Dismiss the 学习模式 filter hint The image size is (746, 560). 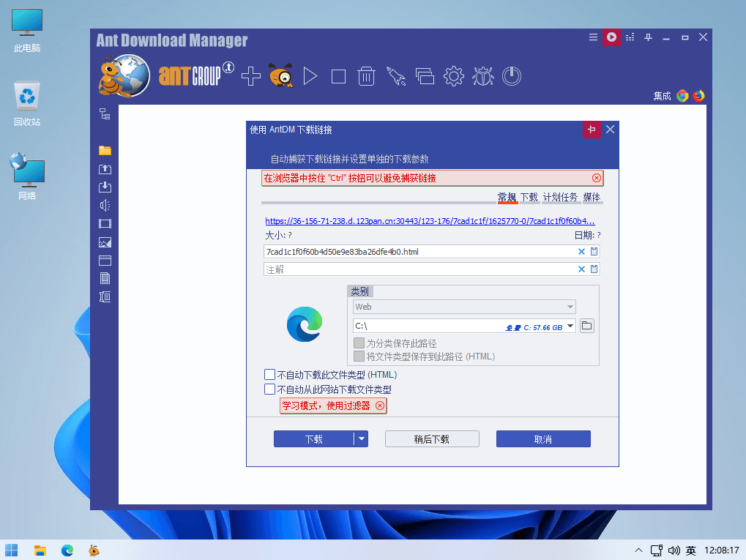tap(380, 406)
